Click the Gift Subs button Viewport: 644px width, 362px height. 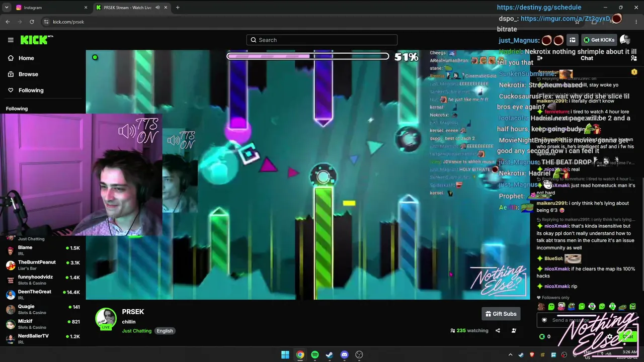501,314
